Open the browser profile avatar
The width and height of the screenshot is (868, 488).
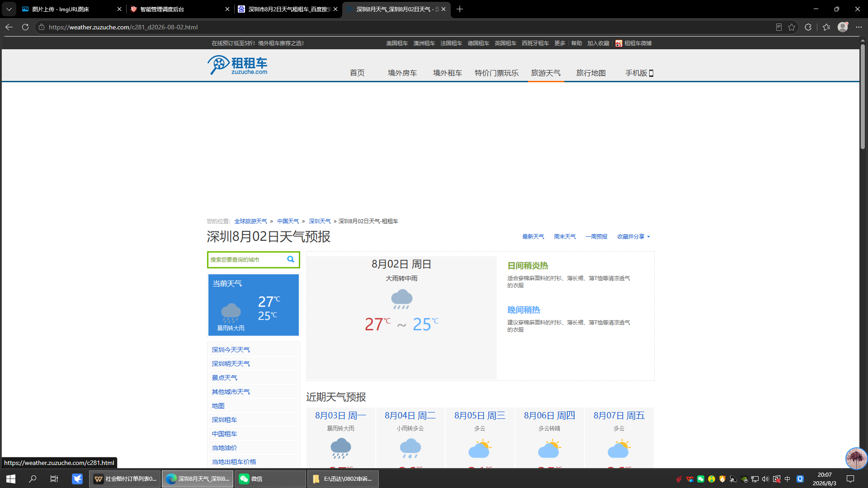pos(843,27)
